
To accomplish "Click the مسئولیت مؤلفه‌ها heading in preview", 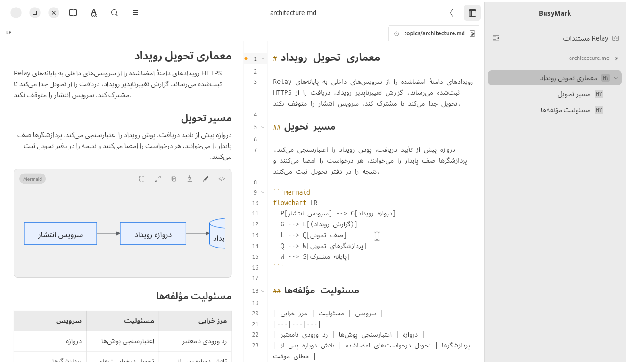I will (194, 296).
